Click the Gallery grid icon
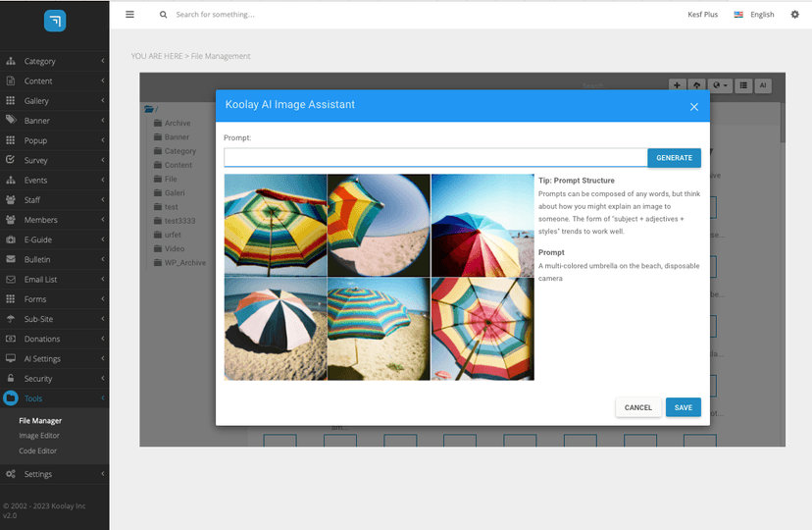Screen dimensions: 812x530 coord(11,100)
